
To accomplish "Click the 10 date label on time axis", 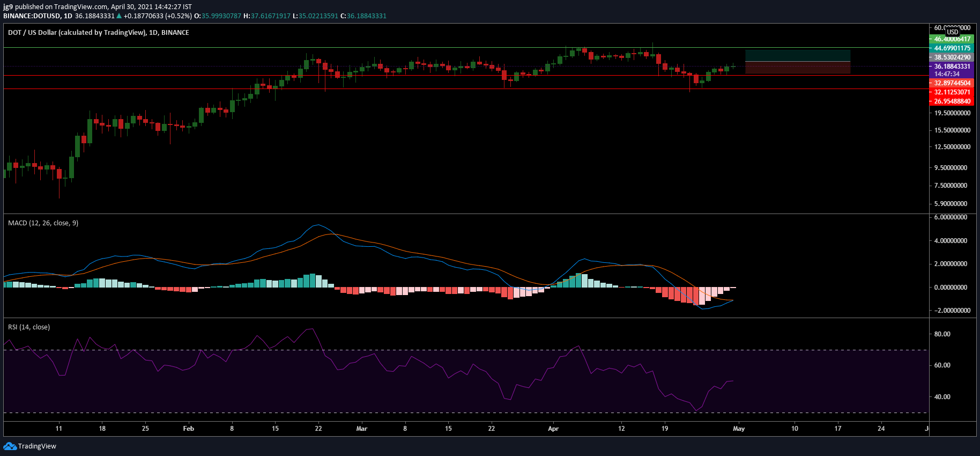I will 795,429.
